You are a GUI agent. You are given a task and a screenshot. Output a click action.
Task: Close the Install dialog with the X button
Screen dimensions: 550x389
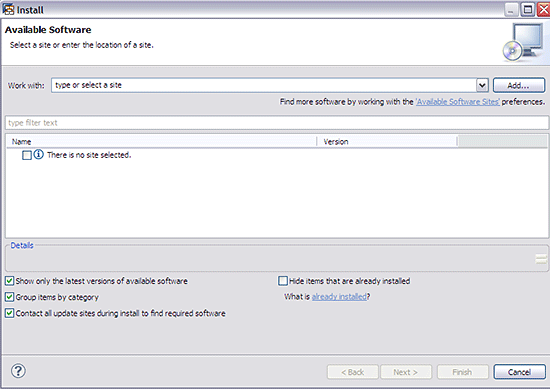[544, 9]
